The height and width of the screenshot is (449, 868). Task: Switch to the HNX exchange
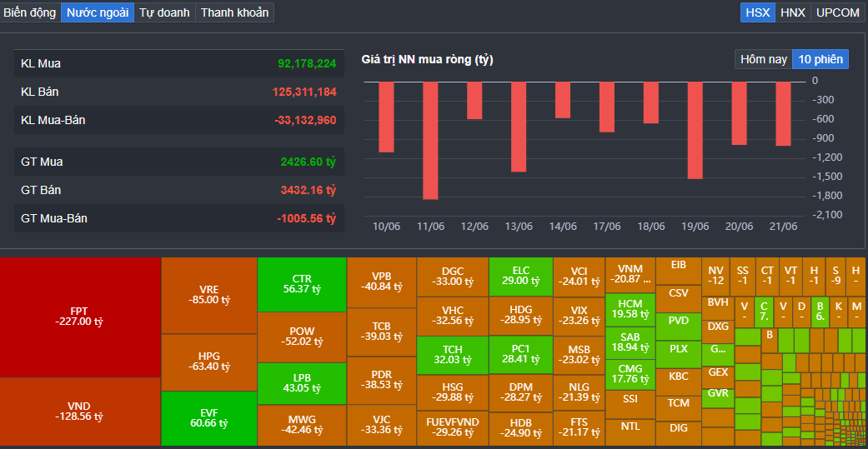click(x=792, y=12)
